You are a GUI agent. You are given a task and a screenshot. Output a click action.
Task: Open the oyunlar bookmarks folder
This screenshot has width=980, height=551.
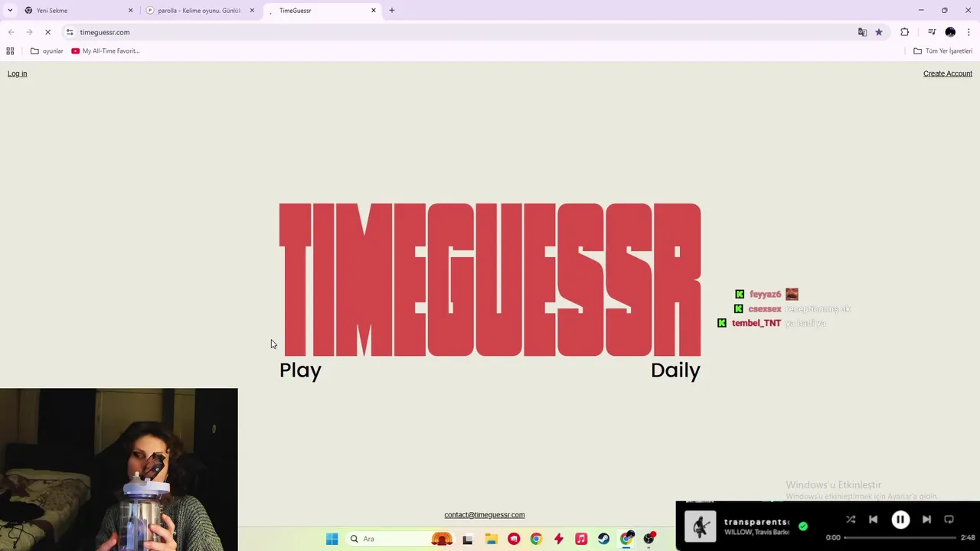click(x=47, y=51)
